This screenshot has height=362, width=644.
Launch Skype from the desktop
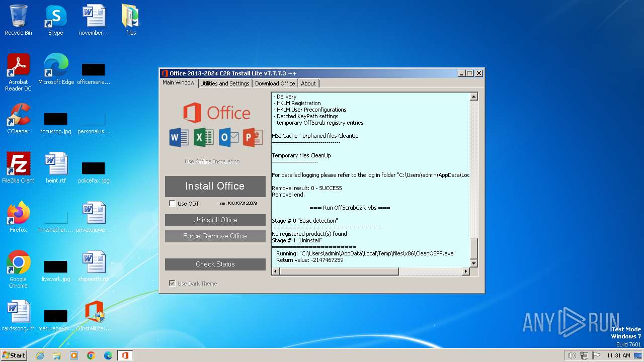[55, 20]
